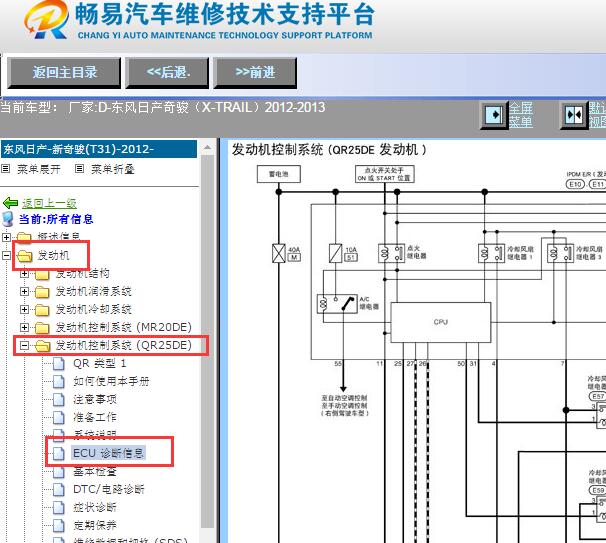Collapse the 发动机 tree node

pyautogui.click(x=6, y=255)
